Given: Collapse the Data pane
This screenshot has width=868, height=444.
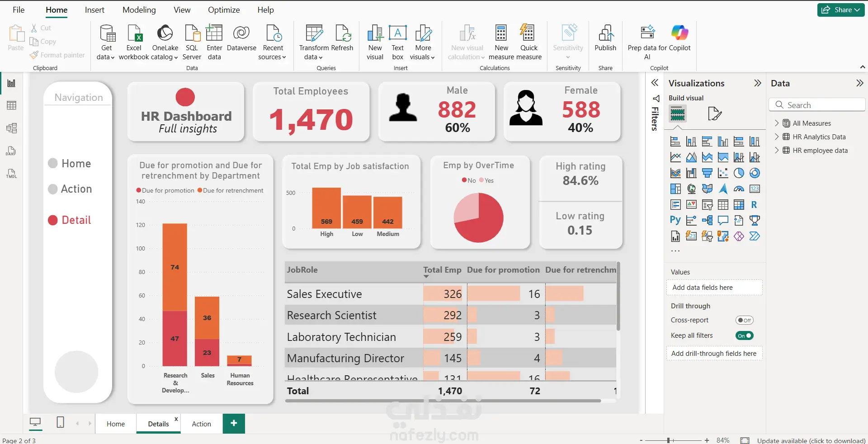Looking at the screenshot, I should (859, 83).
